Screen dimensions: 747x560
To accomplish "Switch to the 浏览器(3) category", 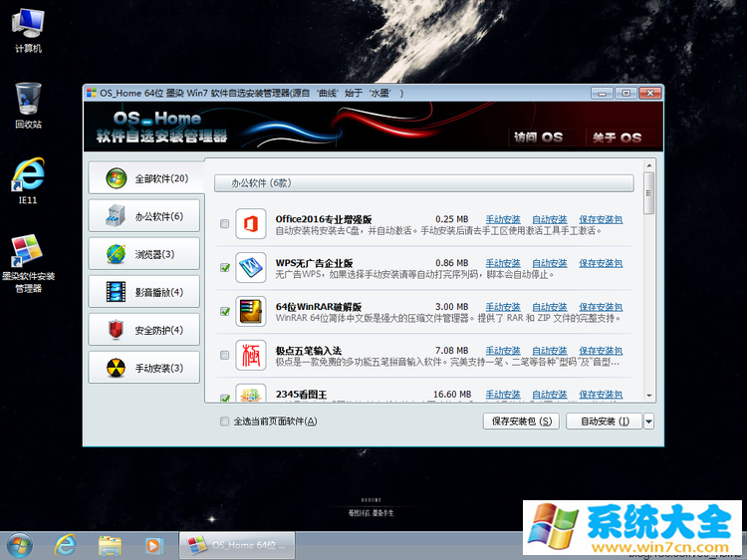I will tap(143, 254).
